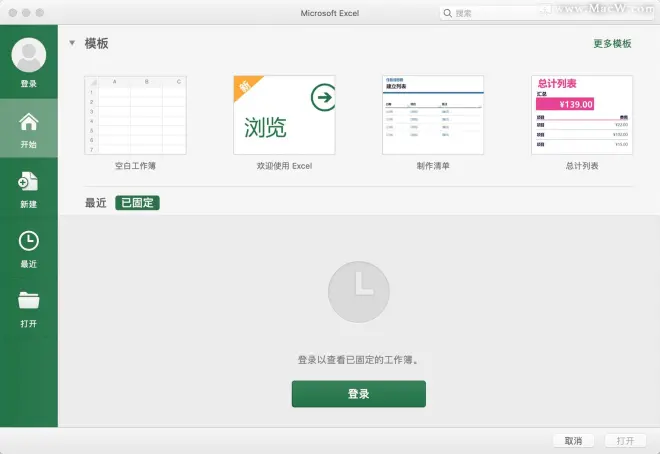Click the 取消 cancel button
This screenshot has width=660, height=454.
[x=573, y=441]
